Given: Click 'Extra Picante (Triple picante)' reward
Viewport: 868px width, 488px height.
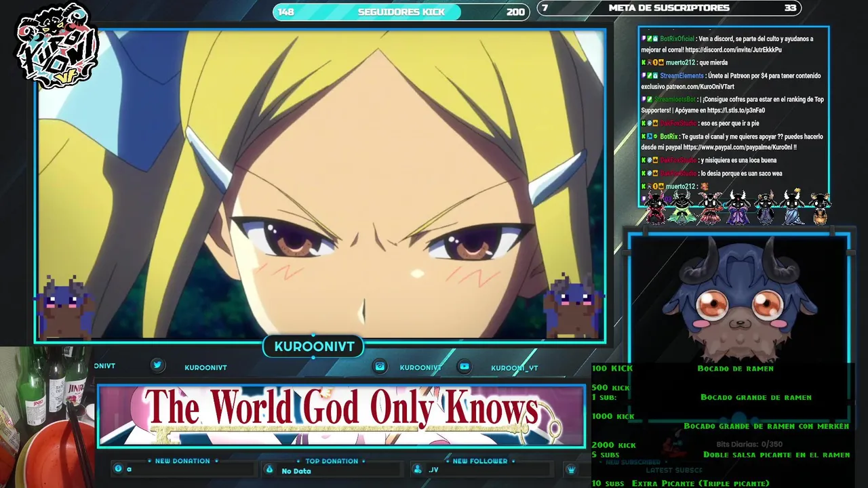Looking at the screenshot, I should coord(701,483).
